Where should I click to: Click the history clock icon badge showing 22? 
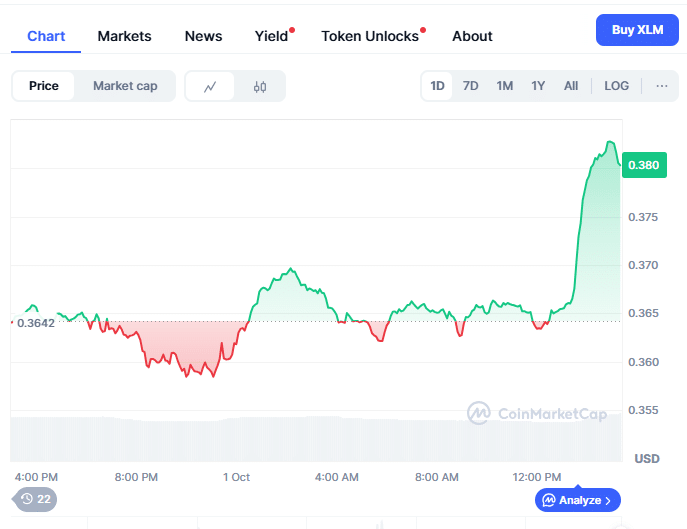coord(35,498)
